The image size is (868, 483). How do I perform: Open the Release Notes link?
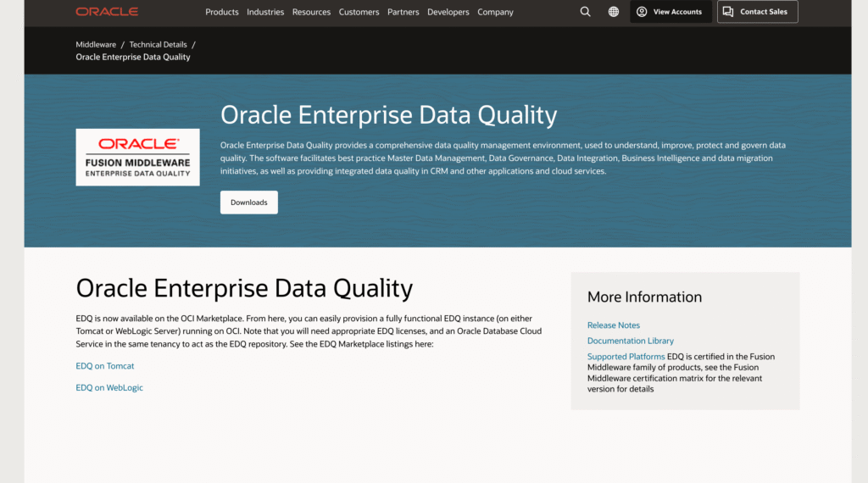tap(614, 325)
